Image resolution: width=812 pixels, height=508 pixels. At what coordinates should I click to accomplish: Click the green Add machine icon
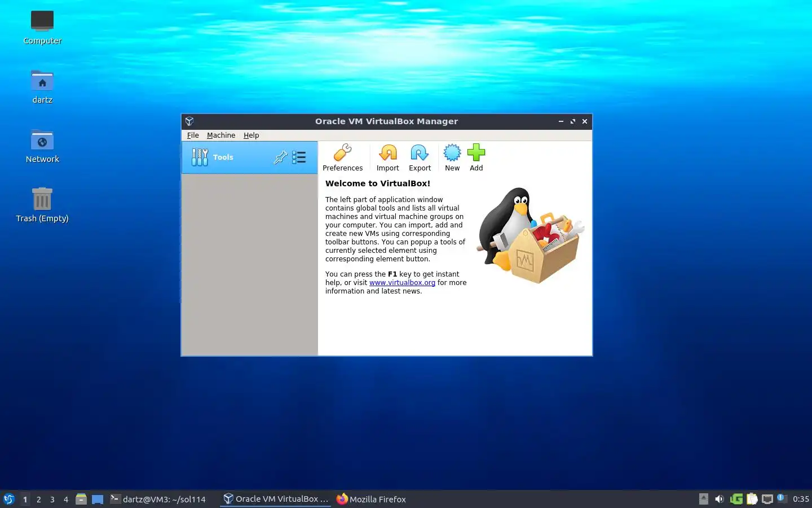tap(476, 157)
